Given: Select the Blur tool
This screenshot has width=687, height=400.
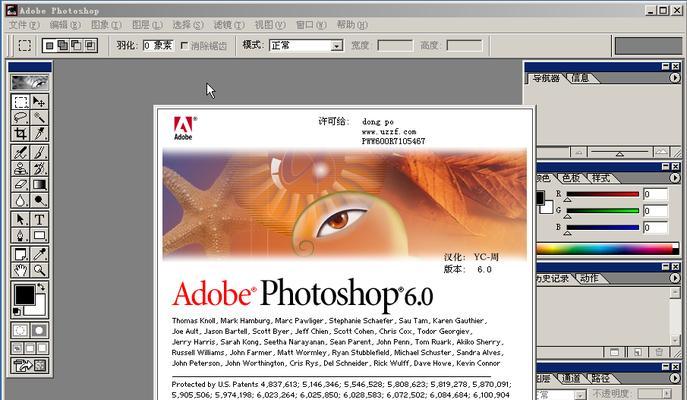Looking at the screenshot, I should pyautogui.click(x=21, y=200).
